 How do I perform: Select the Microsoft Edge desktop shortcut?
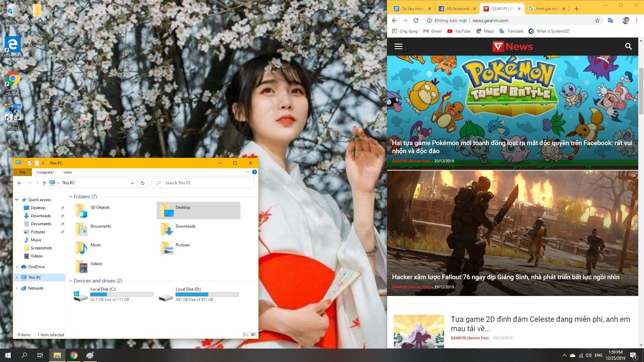[x=12, y=49]
